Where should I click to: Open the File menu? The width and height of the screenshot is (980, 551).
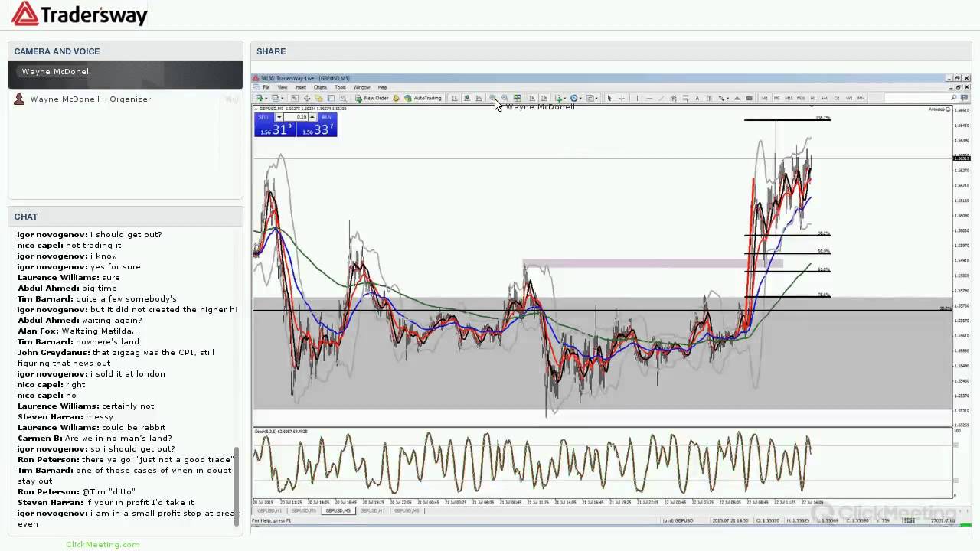point(266,87)
